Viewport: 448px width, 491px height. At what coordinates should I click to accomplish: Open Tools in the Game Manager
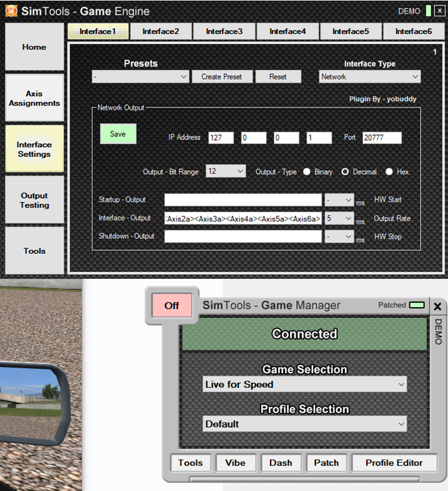(x=190, y=463)
